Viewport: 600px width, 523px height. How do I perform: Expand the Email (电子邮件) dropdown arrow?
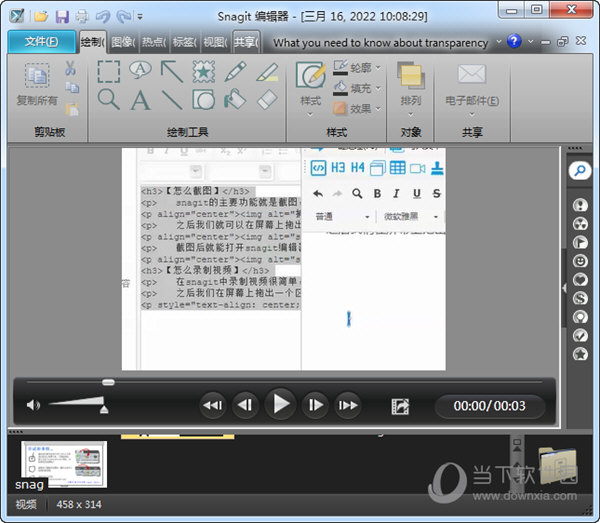[x=472, y=114]
